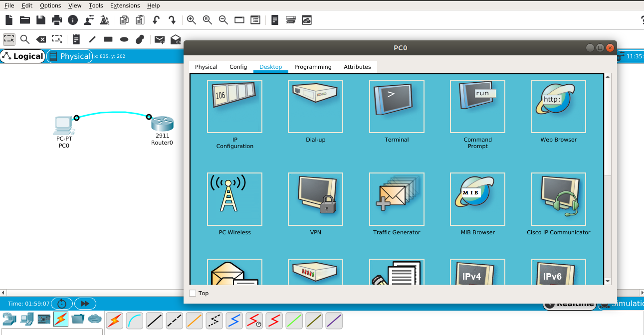644x335 pixels.
Task: Open the Activity Wizard icon
Action: (89, 20)
